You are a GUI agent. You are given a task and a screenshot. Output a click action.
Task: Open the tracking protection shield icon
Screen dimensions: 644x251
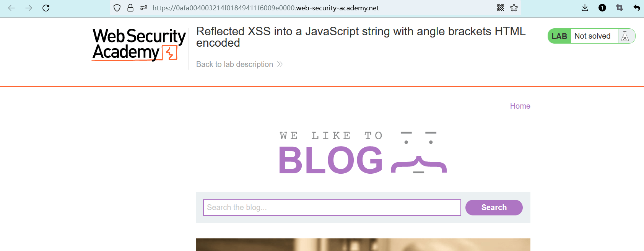[x=117, y=8]
